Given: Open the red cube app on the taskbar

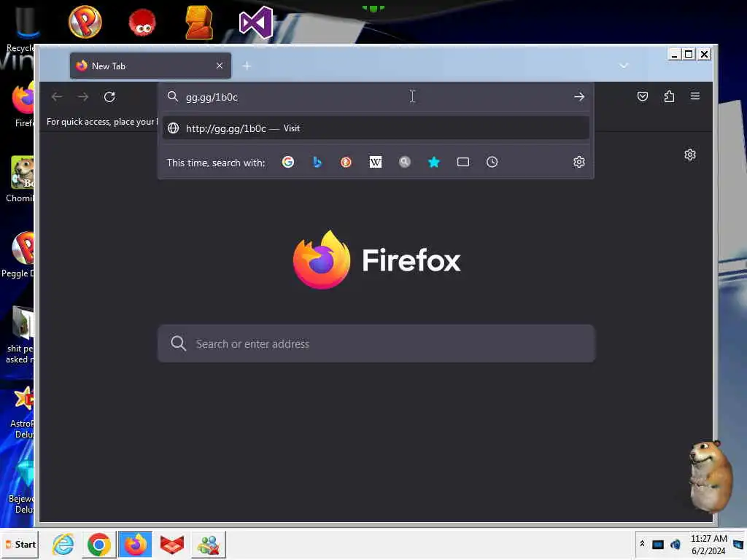Looking at the screenshot, I should tap(172, 544).
